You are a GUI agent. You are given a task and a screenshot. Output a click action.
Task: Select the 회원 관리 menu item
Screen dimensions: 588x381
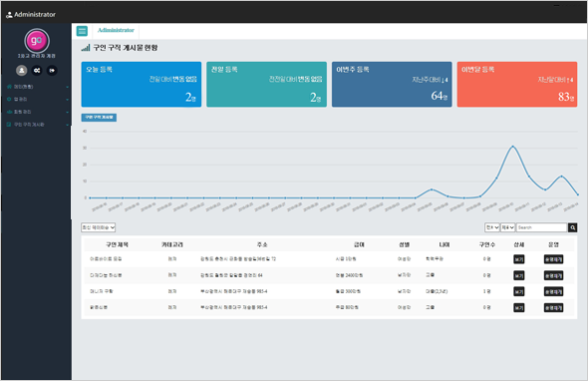pos(23,112)
